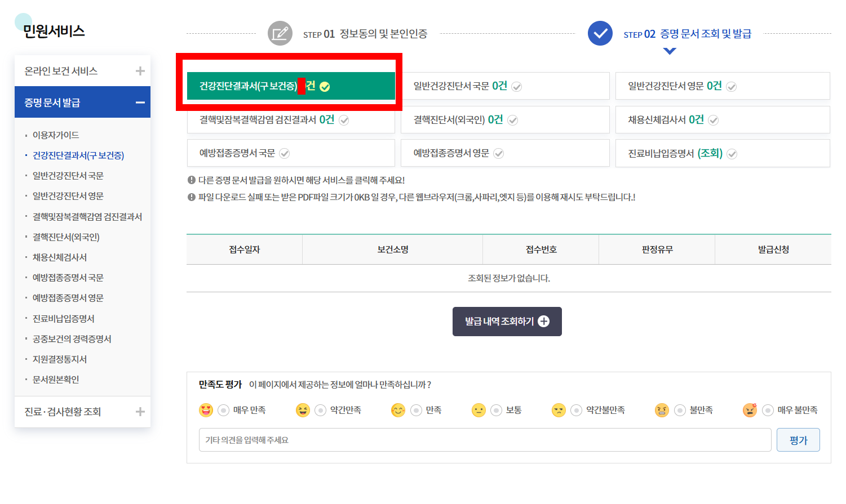Click the STEP 02 blue checkmark circle icon
Viewport: 846px width, 504px height.
click(x=600, y=33)
